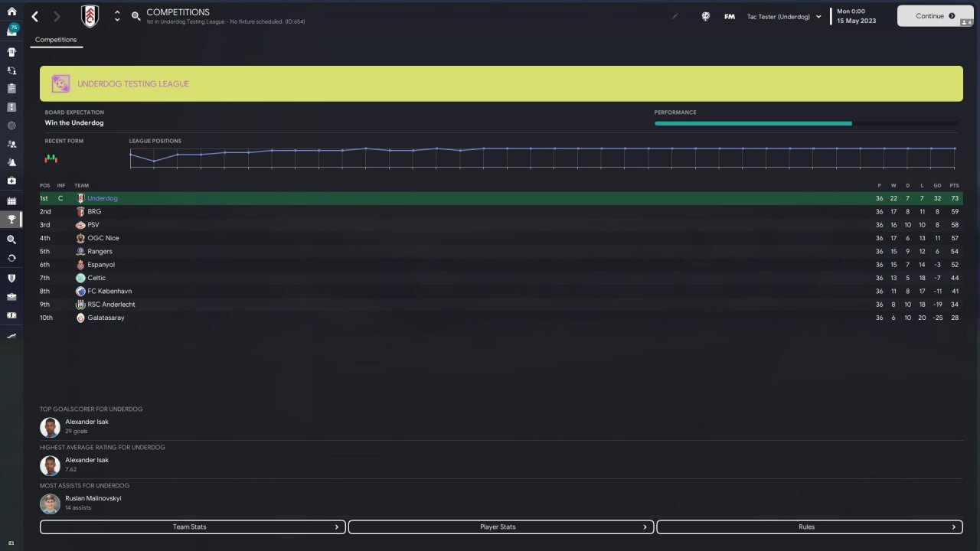
Task: Click Underdog's 73 points value
Action: pos(955,198)
